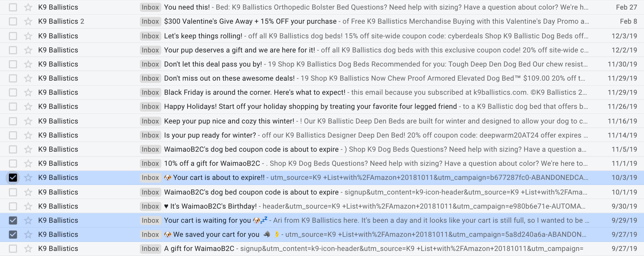Star the 'You need this!' email

(28, 7)
